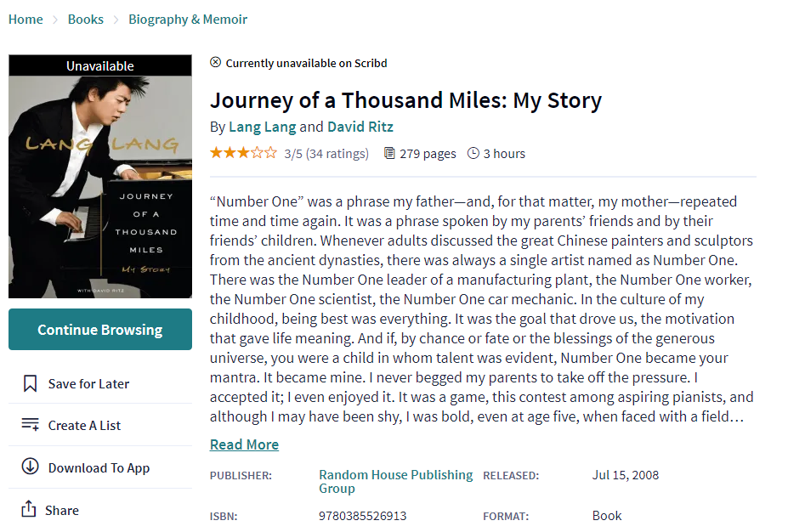Open author Lang Lang's page
Screen dimensions: 788x532
tap(263, 127)
